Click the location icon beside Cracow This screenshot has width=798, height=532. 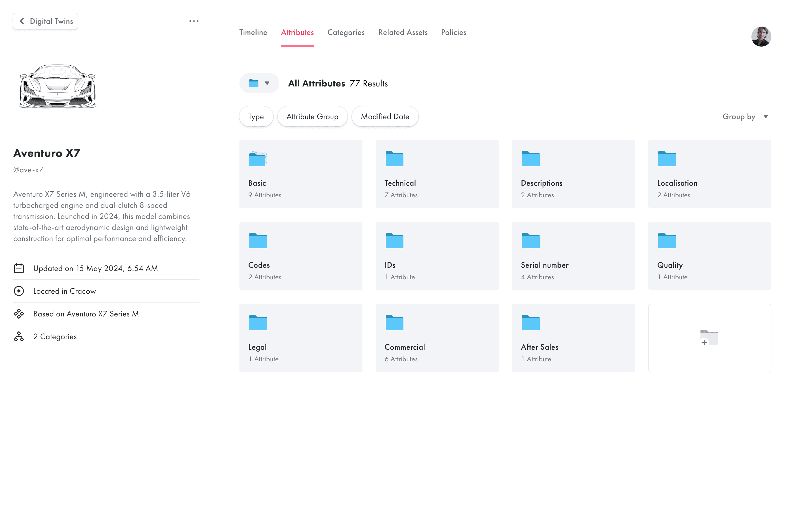(19, 291)
